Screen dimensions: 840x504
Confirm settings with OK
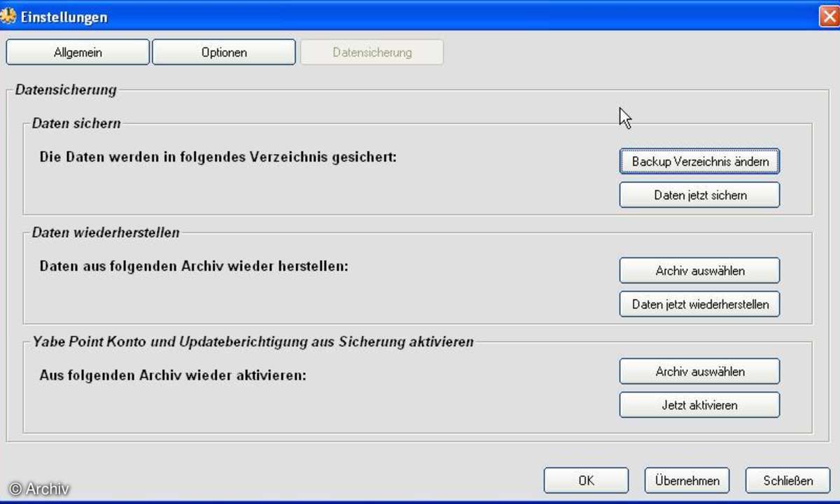coord(586,481)
